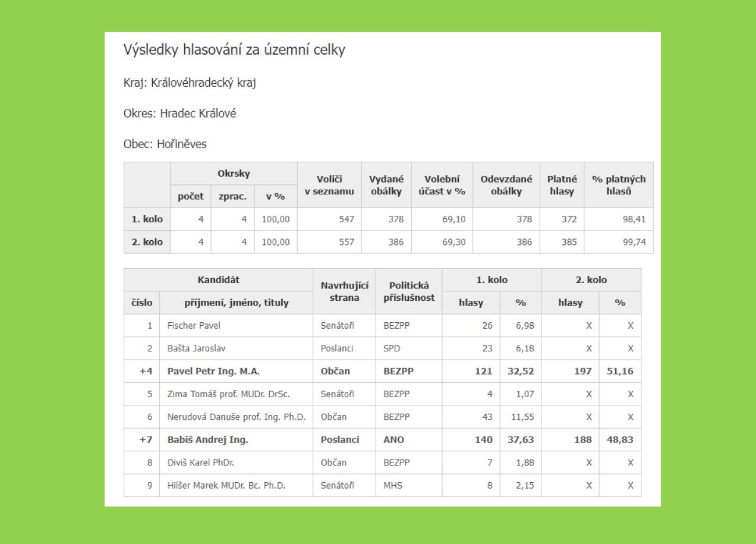
Task: Click the 'Voliči v seznamu' column header
Action: tap(329, 185)
